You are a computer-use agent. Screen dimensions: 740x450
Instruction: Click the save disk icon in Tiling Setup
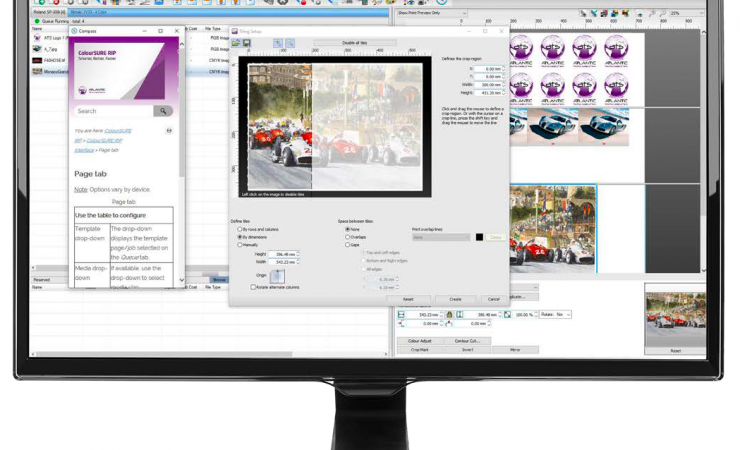[x=245, y=44]
